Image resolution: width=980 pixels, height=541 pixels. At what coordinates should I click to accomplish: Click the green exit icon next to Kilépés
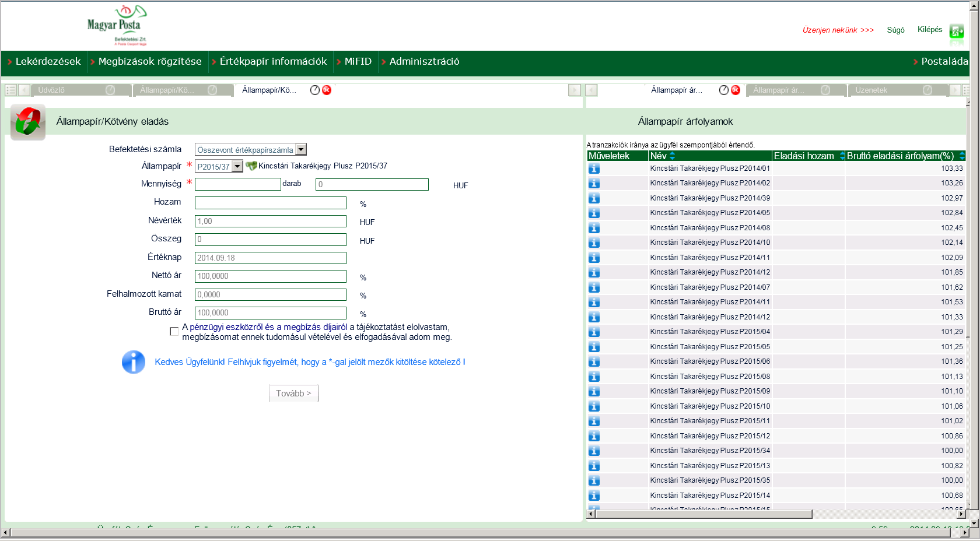click(957, 31)
